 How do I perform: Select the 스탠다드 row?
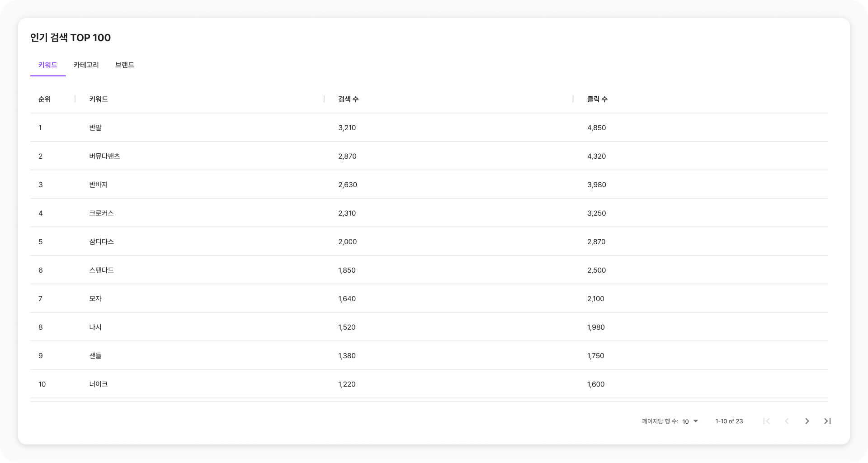click(101, 270)
